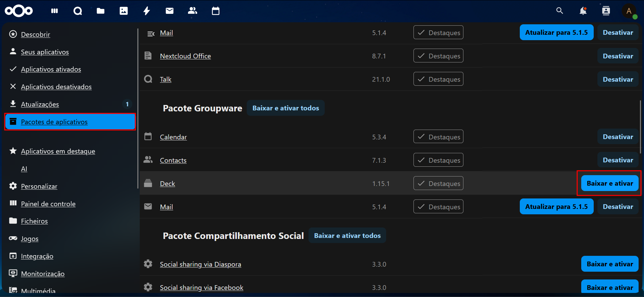Image resolution: width=644 pixels, height=297 pixels.
Task: Open the user avatar menu
Action: (x=629, y=11)
